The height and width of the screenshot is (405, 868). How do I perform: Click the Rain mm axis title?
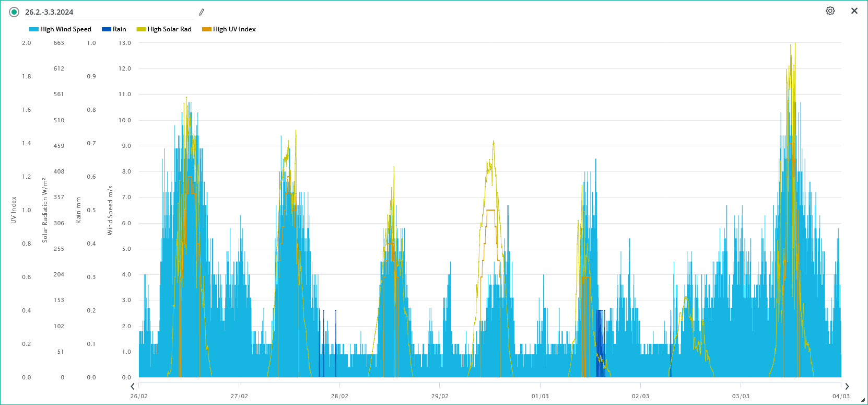[x=78, y=210]
